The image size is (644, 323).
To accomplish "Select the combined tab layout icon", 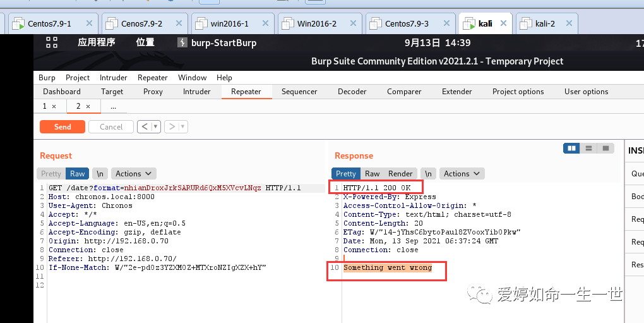I will (605, 148).
